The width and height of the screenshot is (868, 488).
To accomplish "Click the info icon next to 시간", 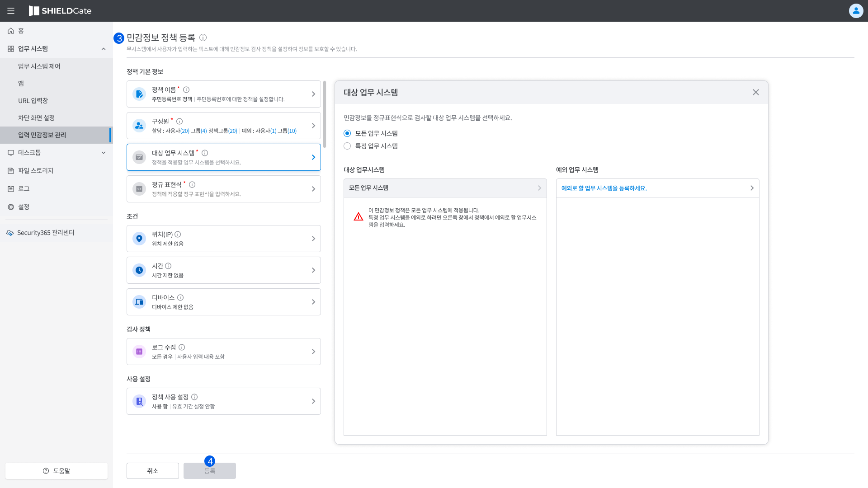I will (x=168, y=266).
